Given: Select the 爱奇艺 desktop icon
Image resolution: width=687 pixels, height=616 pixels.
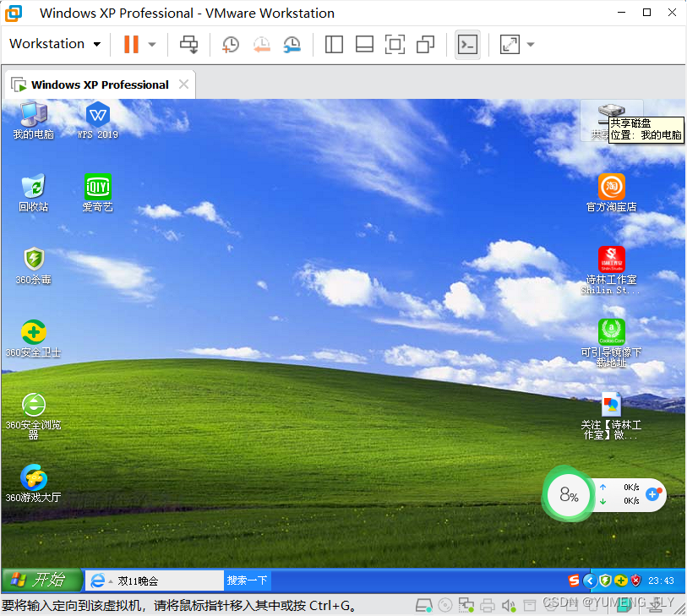Looking at the screenshot, I should [98, 194].
